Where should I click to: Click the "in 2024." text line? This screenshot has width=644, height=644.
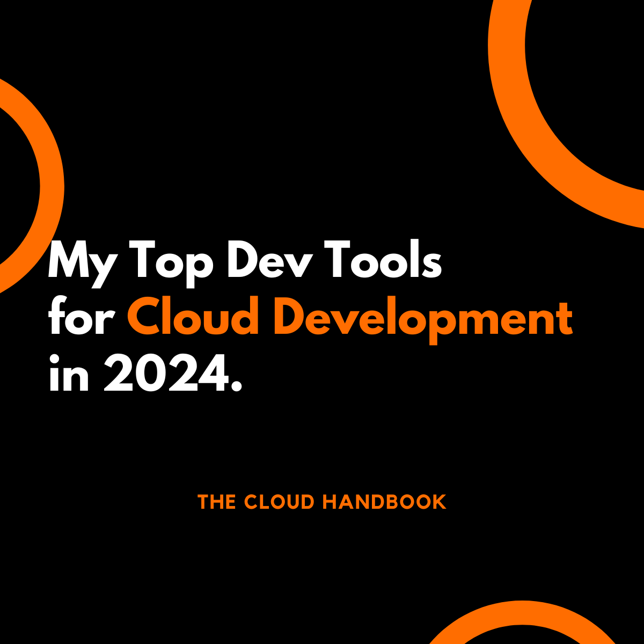(x=145, y=372)
